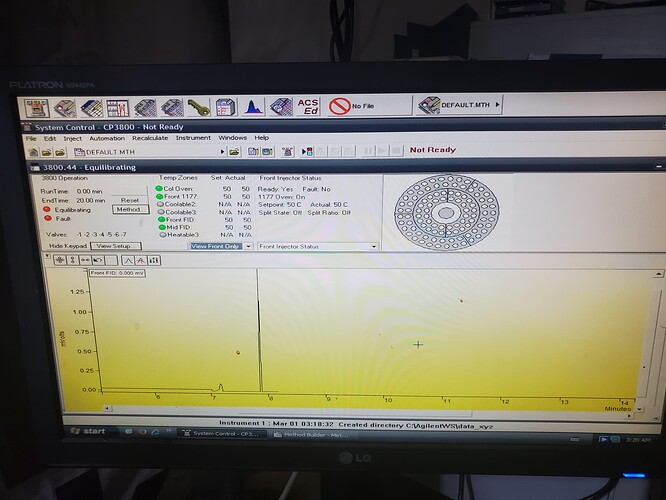Open the Windows menu
666x500 pixels.
(x=232, y=138)
